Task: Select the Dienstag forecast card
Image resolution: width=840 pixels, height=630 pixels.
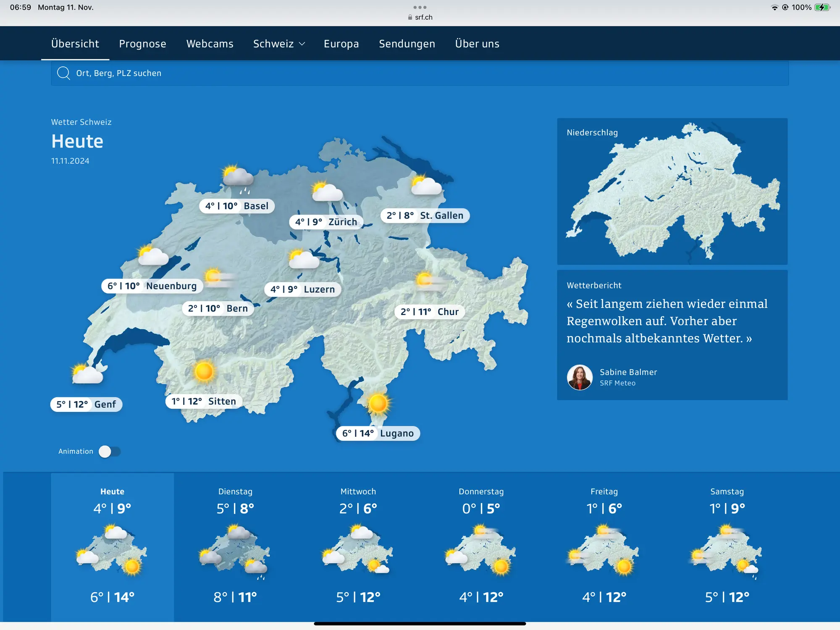Action: tap(235, 546)
